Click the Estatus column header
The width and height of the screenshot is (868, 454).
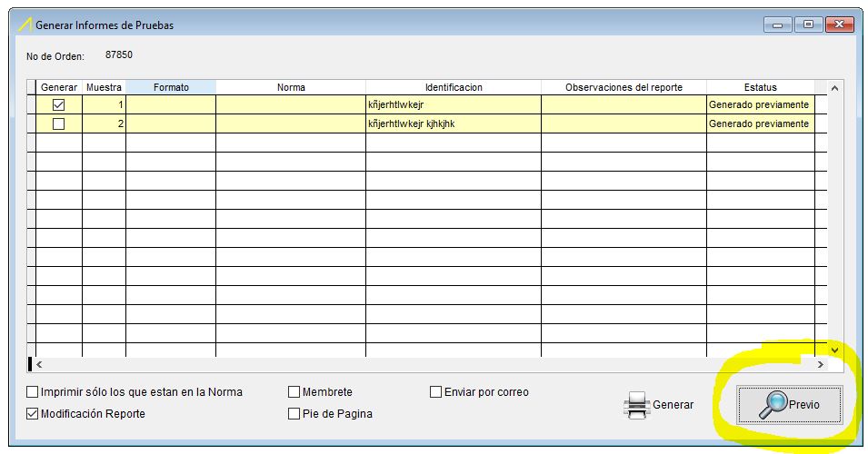coord(761,87)
